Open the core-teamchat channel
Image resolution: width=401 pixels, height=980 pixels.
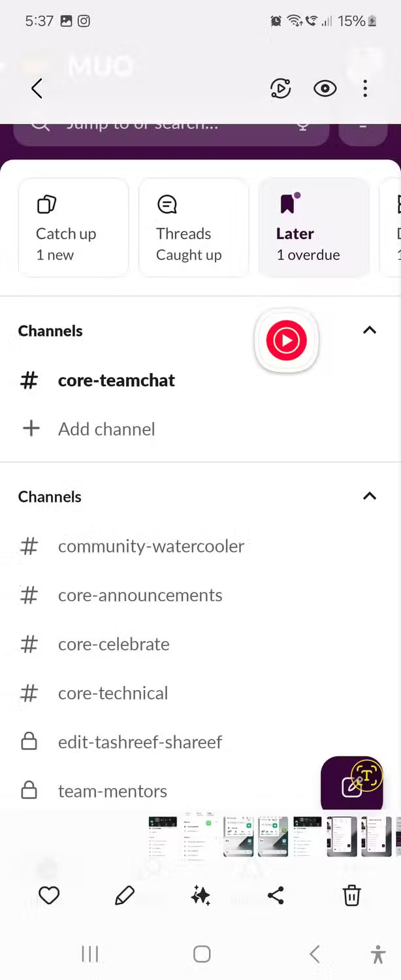coord(116,380)
